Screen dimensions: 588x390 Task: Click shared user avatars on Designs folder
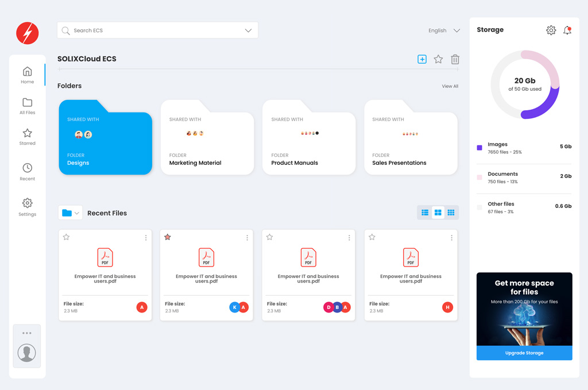(x=83, y=134)
